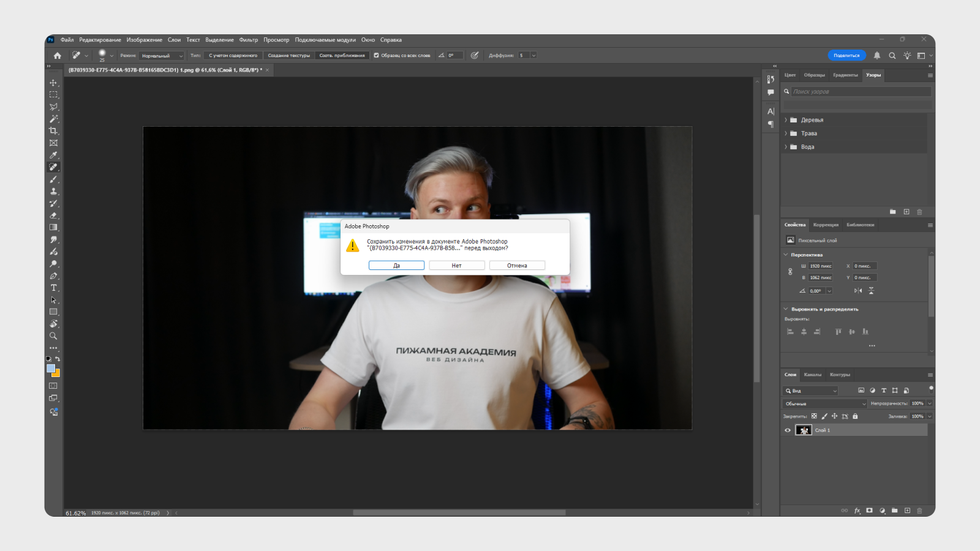This screenshot has width=980, height=551.
Task: Create a new layer
Action: click(907, 511)
